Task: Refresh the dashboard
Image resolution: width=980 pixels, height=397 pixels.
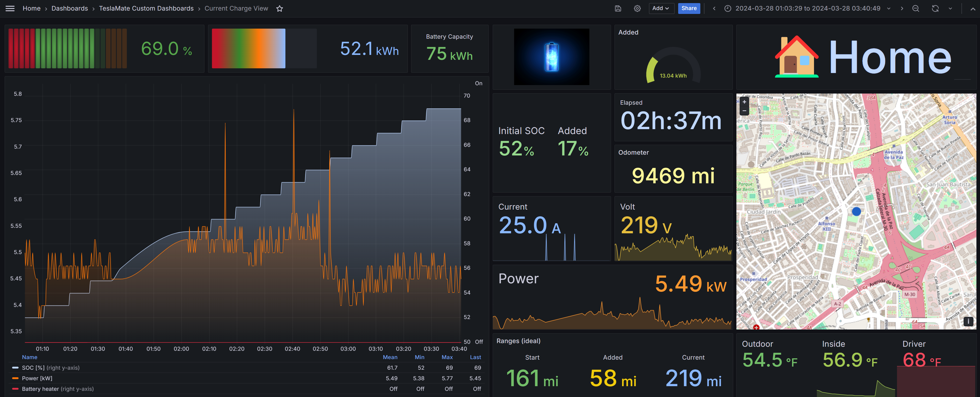Action: (935, 8)
